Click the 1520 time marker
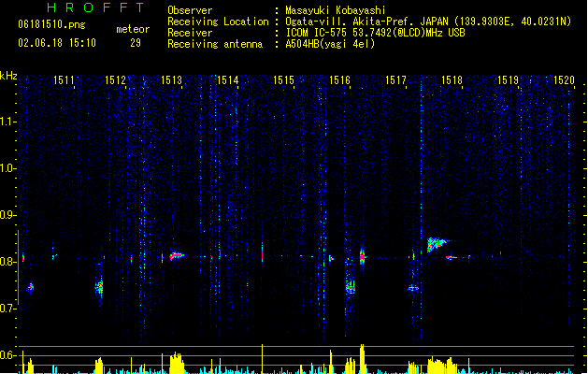 coord(564,80)
